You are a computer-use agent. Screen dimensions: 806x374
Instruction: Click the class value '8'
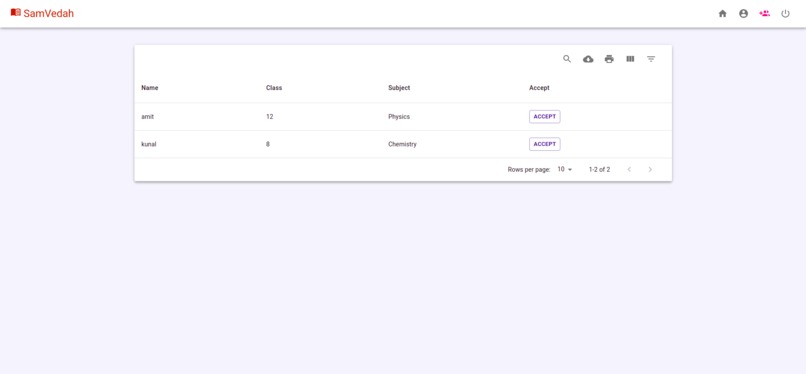tap(268, 144)
